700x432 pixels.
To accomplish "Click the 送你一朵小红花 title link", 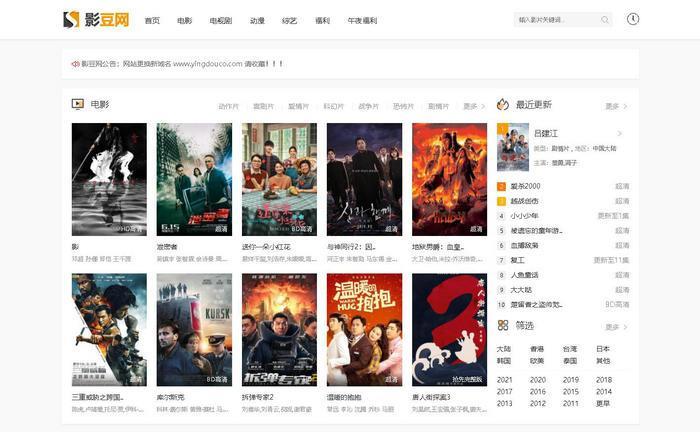I will coord(267,246).
